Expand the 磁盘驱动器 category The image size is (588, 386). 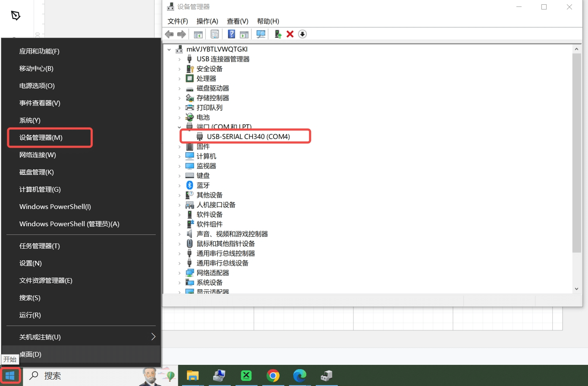pyautogui.click(x=179, y=88)
